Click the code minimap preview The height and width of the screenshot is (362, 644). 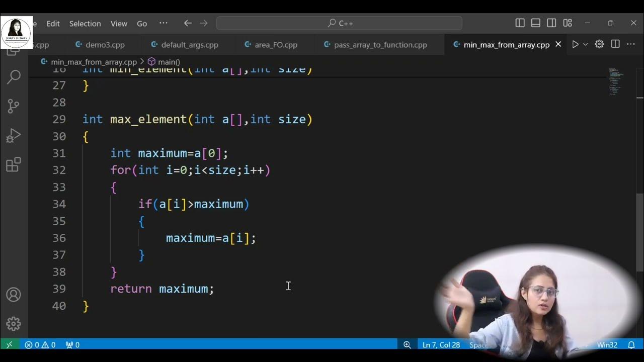pos(616,81)
